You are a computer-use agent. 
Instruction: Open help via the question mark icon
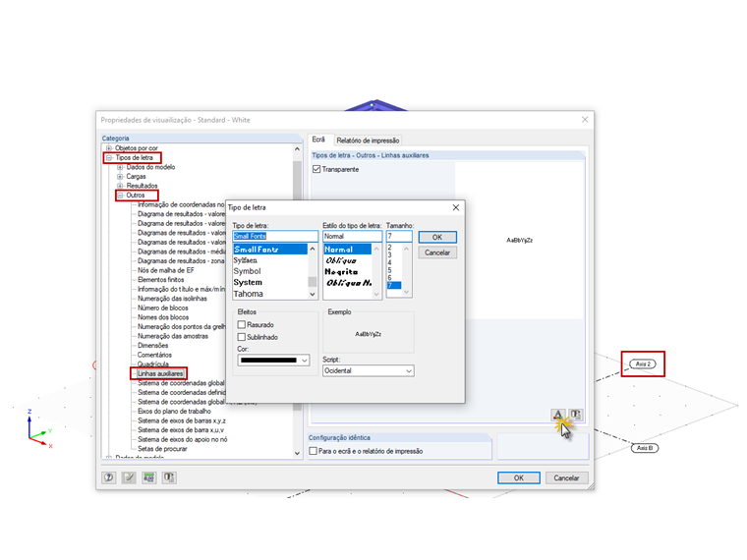coord(109,477)
